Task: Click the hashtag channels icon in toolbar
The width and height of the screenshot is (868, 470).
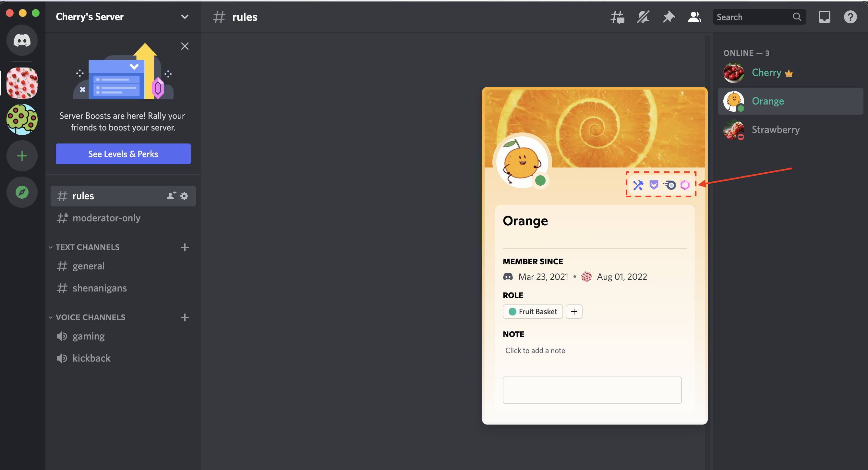Action: point(618,16)
